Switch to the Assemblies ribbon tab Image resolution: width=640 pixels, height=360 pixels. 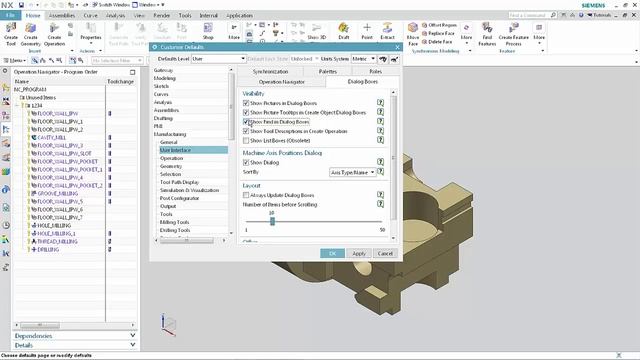tap(62, 15)
